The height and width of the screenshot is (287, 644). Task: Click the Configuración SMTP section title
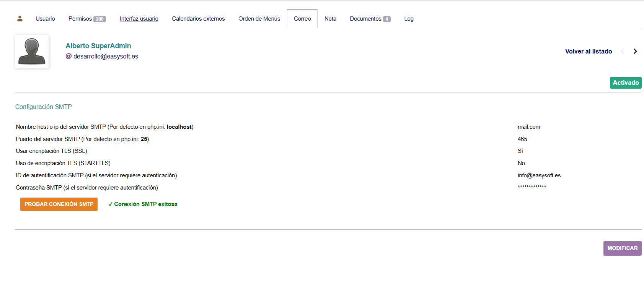pos(44,107)
